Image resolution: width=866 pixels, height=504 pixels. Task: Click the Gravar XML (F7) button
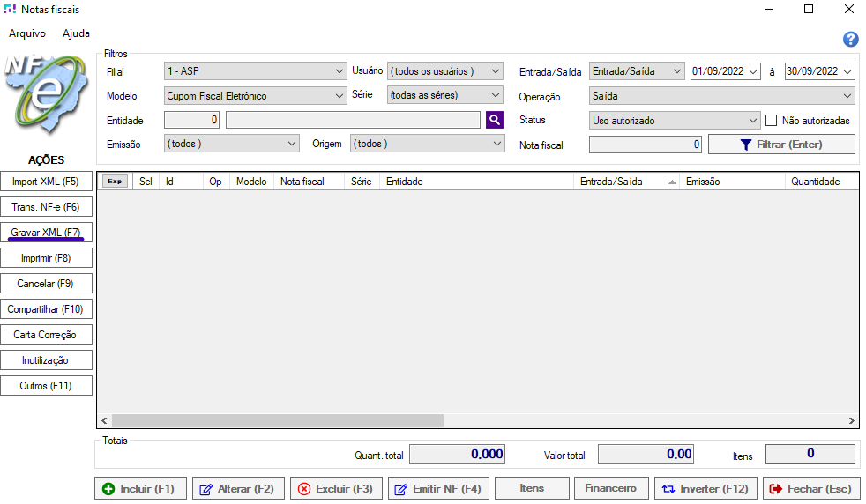pos(46,233)
